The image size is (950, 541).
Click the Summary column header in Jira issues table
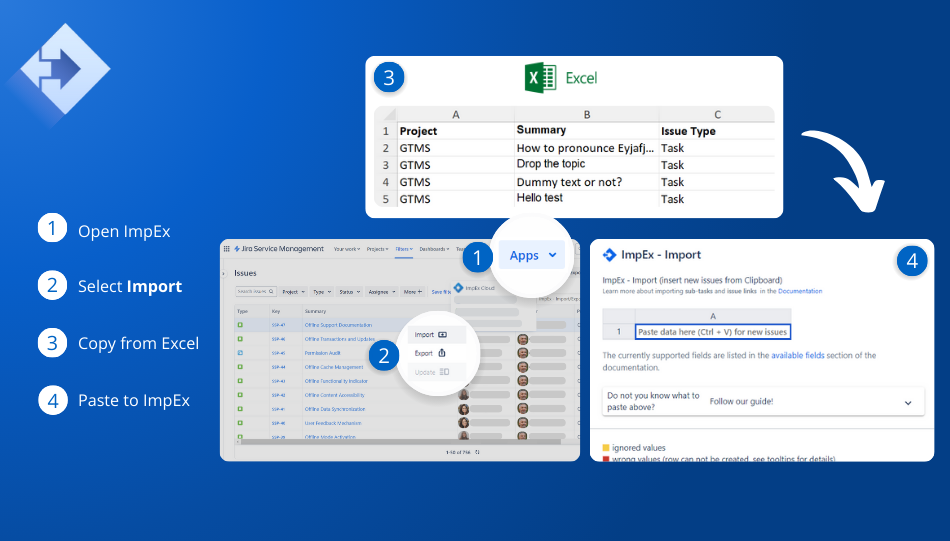(315, 311)
